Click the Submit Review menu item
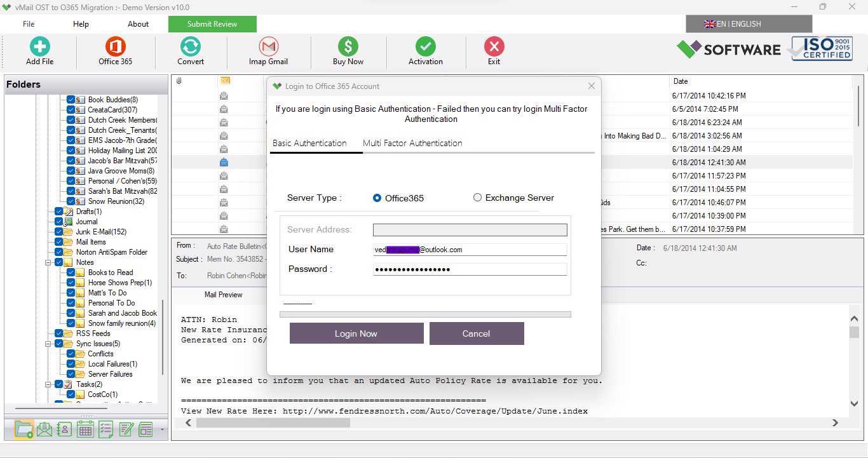The width and height of the screenshot is (868, 458). point(212,24)
